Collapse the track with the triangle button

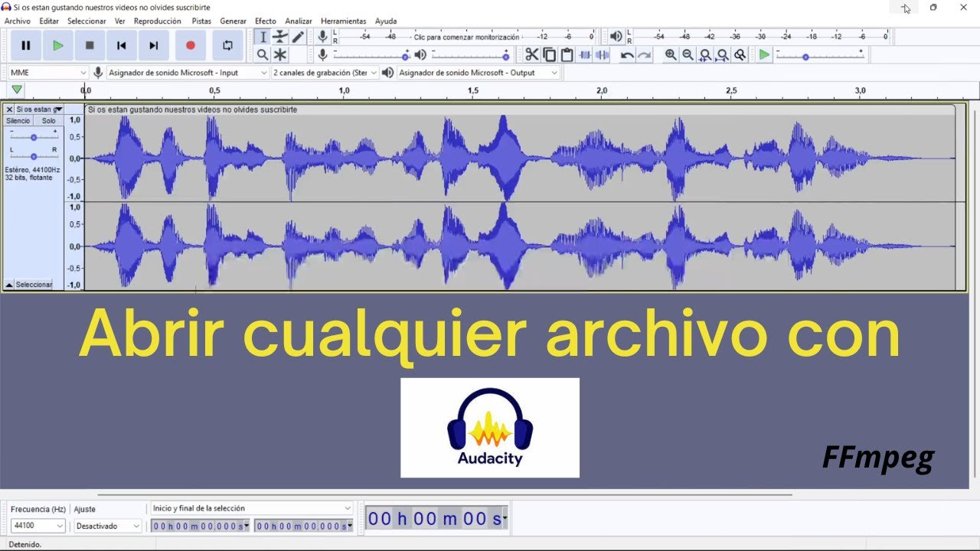click(x=9, y=285)
